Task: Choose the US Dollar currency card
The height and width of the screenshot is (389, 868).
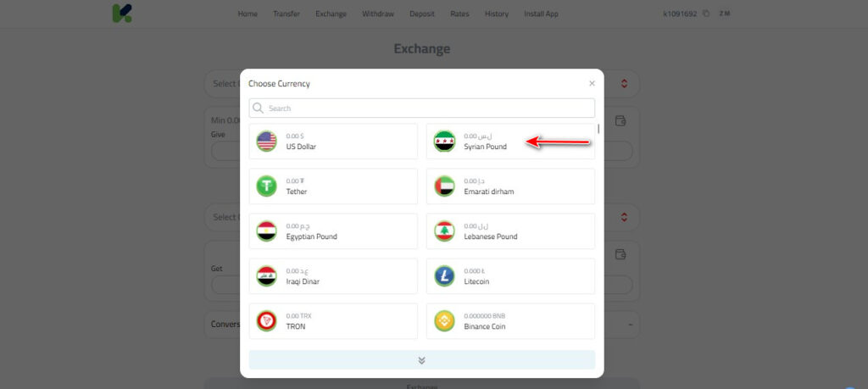Action: [x=333, y=141]
